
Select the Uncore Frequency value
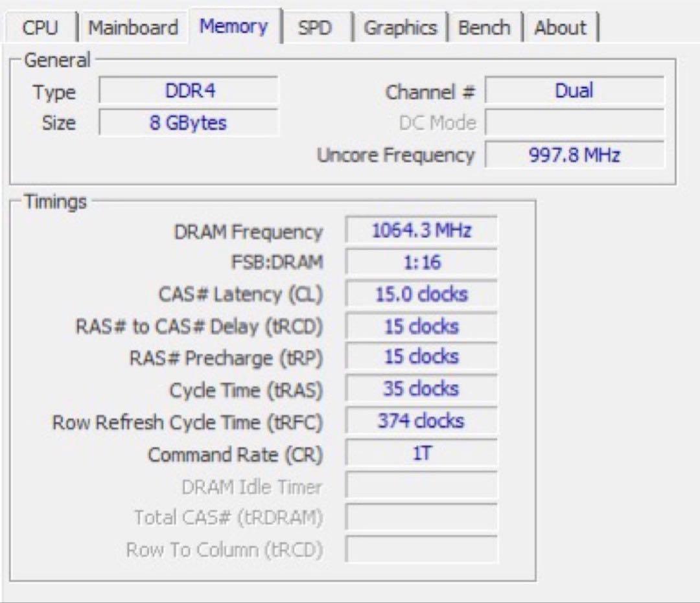coord(574,155)
